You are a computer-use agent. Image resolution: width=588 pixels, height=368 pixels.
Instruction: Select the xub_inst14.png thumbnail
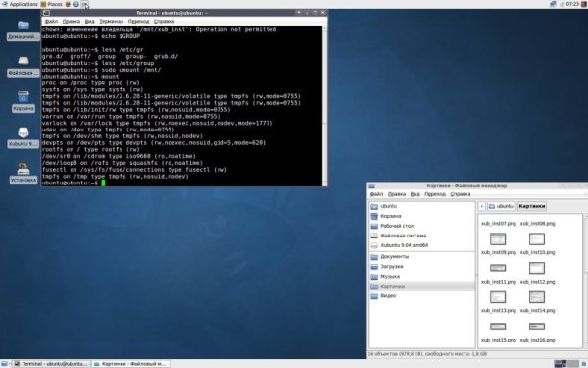click(x=537, y=297)
